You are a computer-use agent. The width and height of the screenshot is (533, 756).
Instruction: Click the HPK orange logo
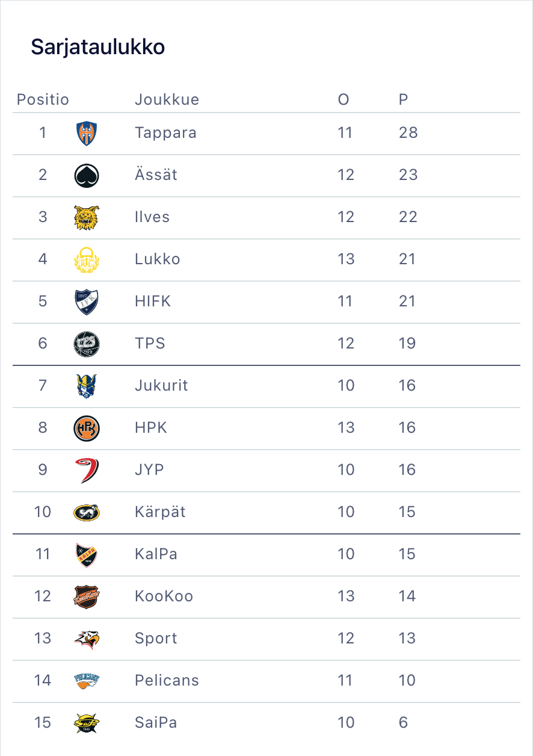click(87, 428)
